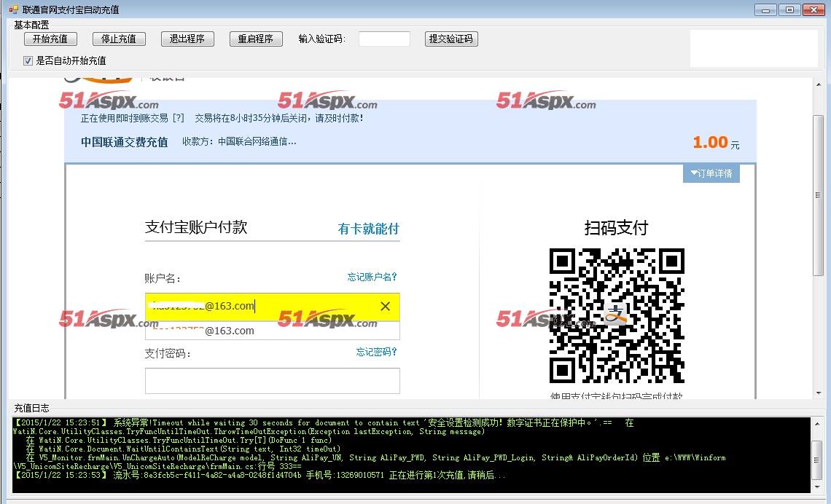
Task: Click the 中国联通交费充值 title text
Action: [x=125, y=142]
